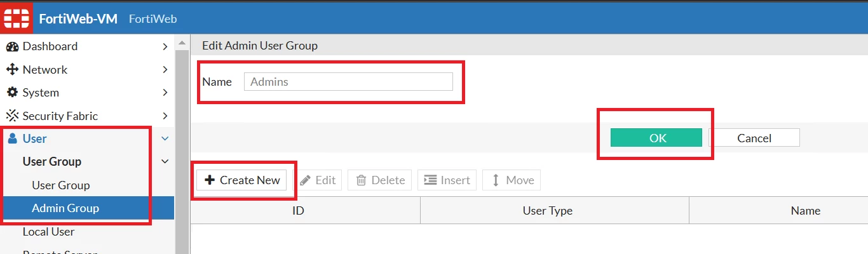This screenshot has height=254, width=868.
Task: Click the Dashboard gauge icon
Action: click(12, 46)
